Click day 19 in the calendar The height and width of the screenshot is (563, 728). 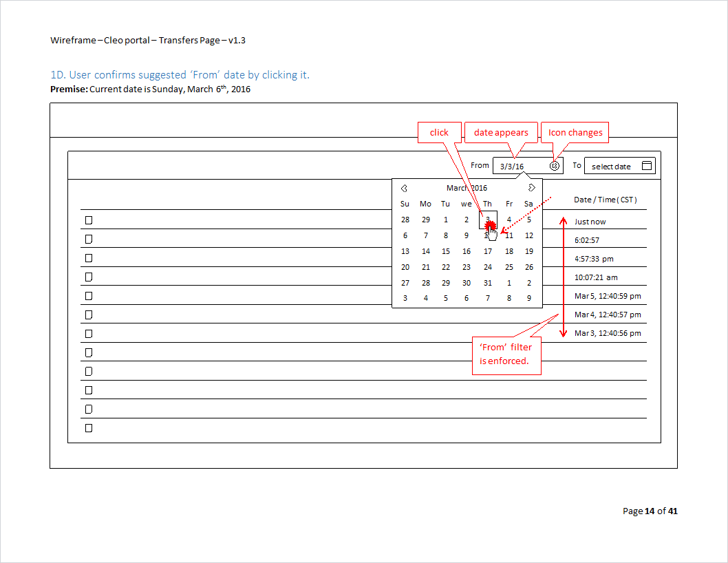pos(529,251)
